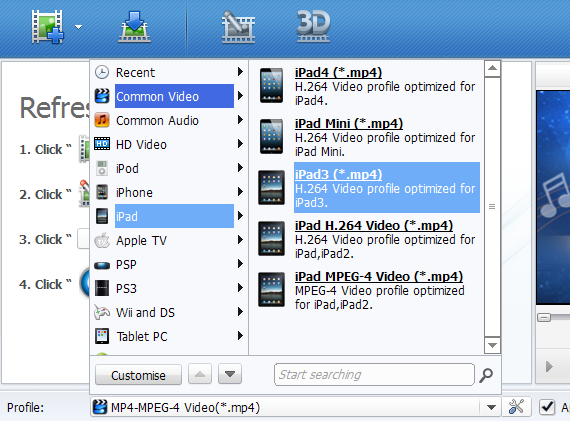
Task: Open the video edit effects icon
Action: click(238, 27)
